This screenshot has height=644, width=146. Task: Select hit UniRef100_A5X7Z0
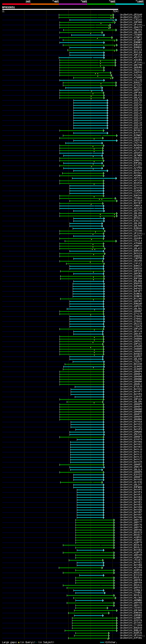pos(131,57)
